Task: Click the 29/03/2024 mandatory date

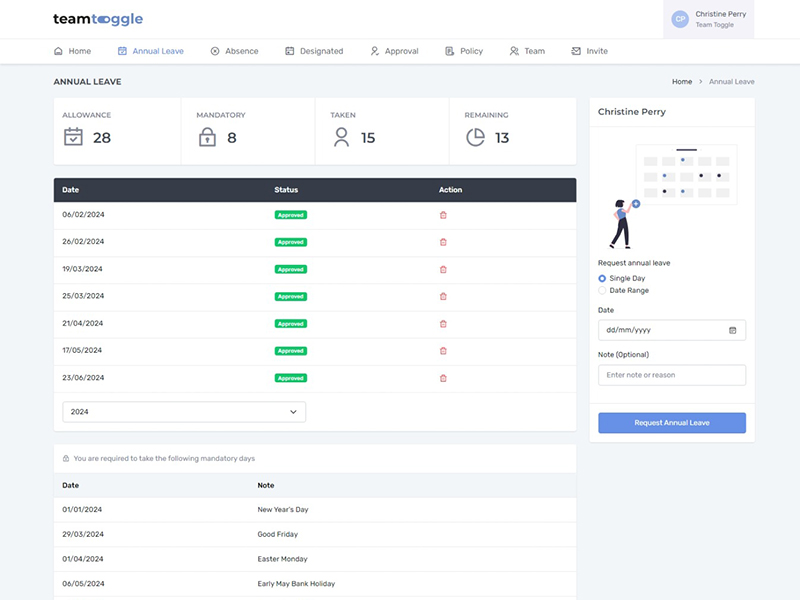Action: [x=83, y=534]
